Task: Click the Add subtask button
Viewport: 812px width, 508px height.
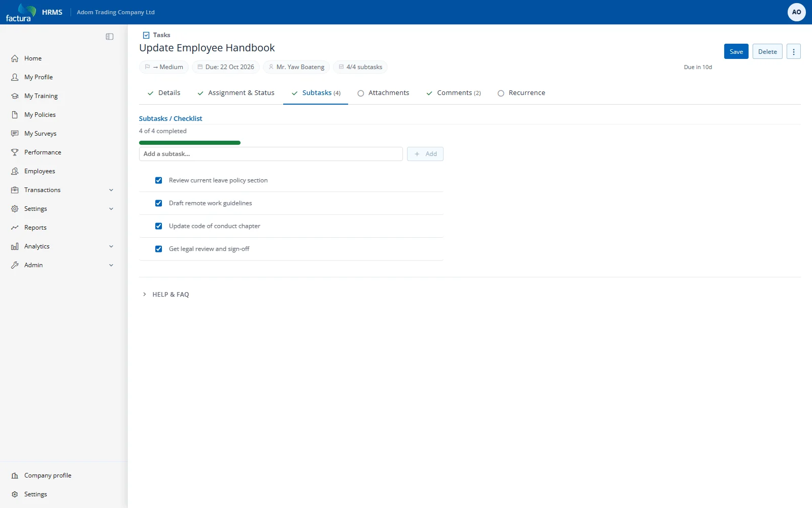Action: (425, 154)
